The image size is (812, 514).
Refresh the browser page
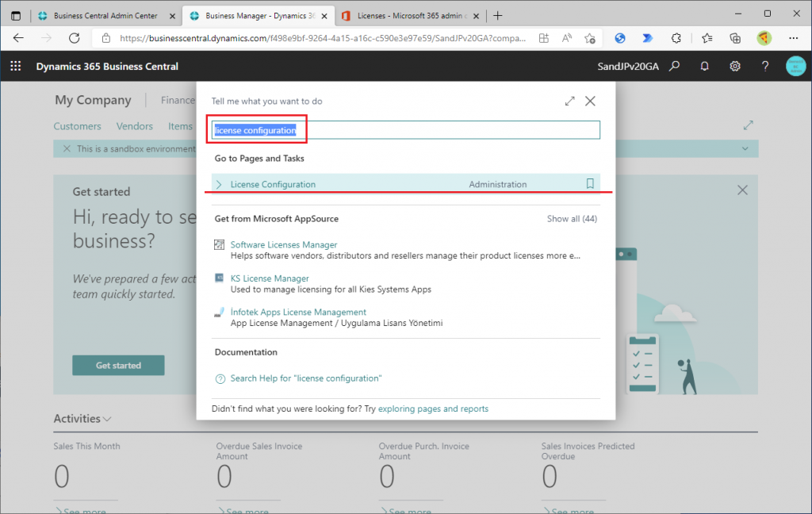click(x=74, y=38)
